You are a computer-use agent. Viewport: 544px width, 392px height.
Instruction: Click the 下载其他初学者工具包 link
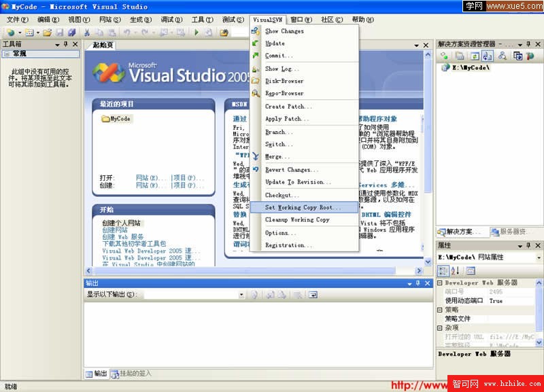134,244
